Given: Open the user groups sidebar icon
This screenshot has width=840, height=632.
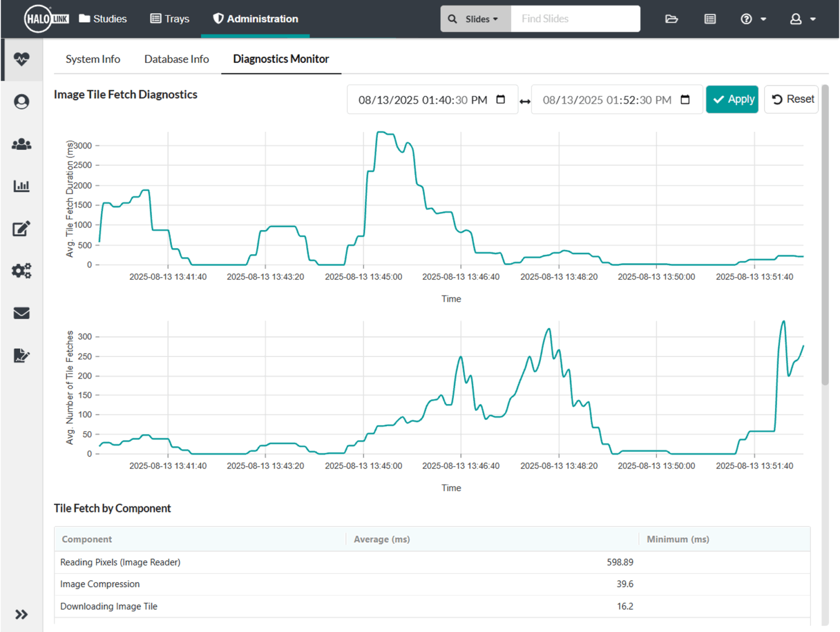Looking at the screenshot, I should pos(21,144).
